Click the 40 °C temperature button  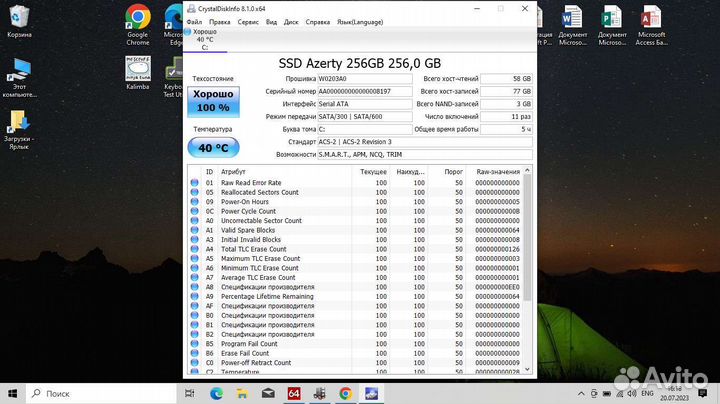click(214, 147)
